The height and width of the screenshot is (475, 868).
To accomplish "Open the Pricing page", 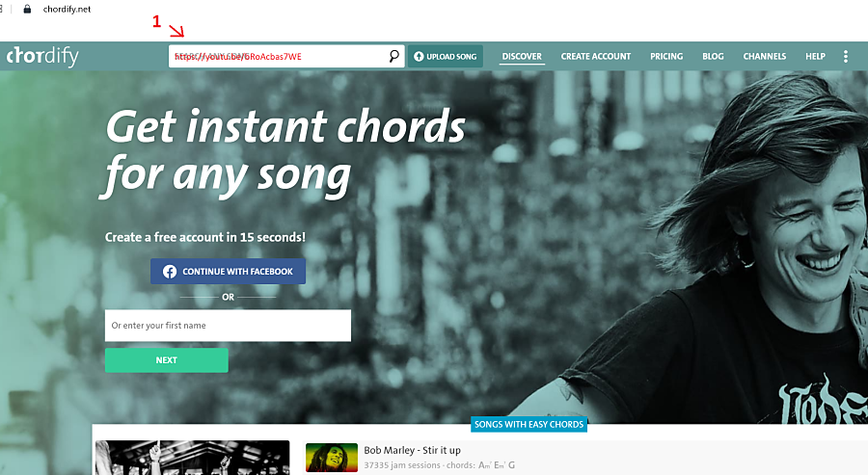I will pyautogui.click(x=666, y=57).
